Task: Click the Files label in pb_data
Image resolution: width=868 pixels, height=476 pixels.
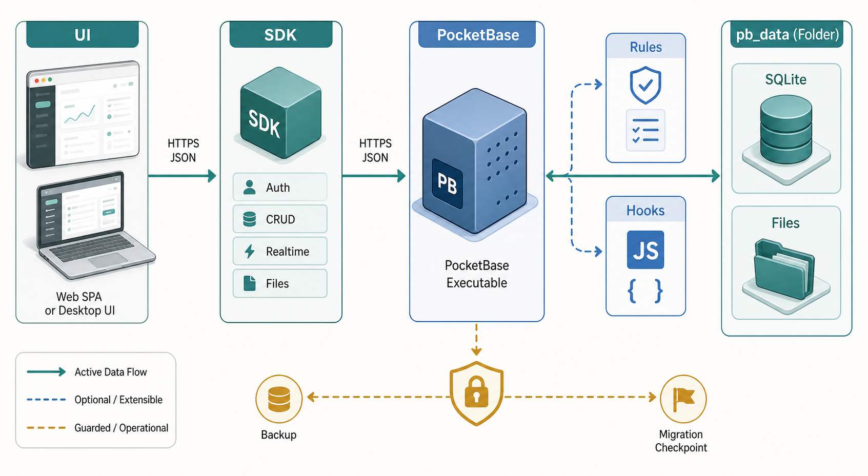Action: click(785, 223)
